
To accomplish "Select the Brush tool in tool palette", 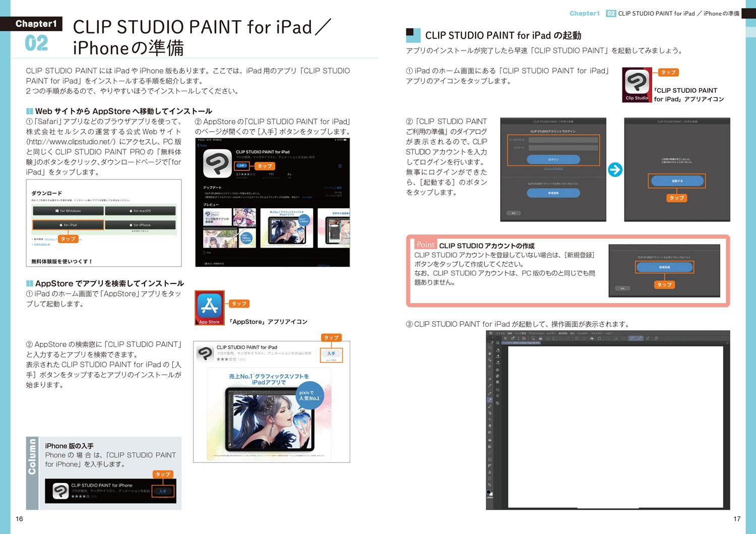I will coord(490,406).
